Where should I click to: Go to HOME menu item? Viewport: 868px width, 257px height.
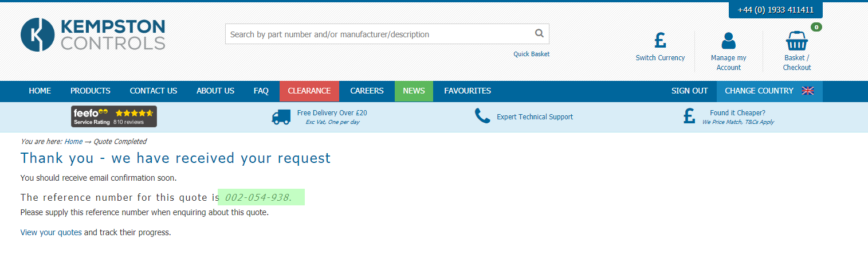tap(40, 91)
